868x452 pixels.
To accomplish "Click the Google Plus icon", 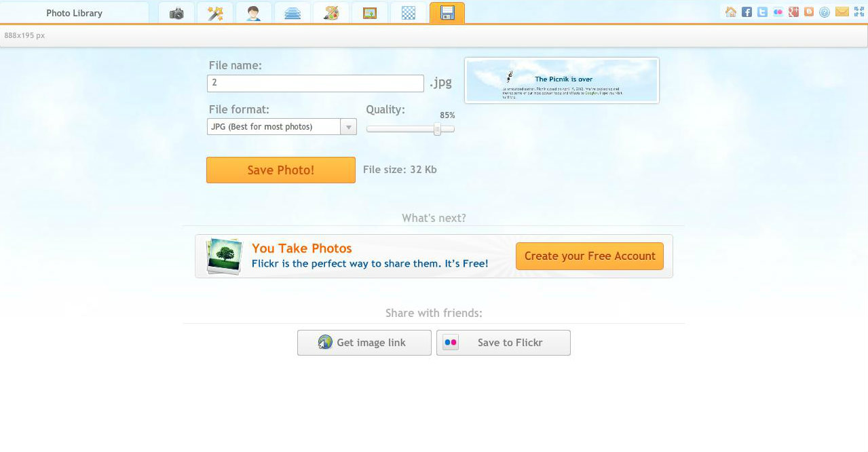I will point(793,12).
